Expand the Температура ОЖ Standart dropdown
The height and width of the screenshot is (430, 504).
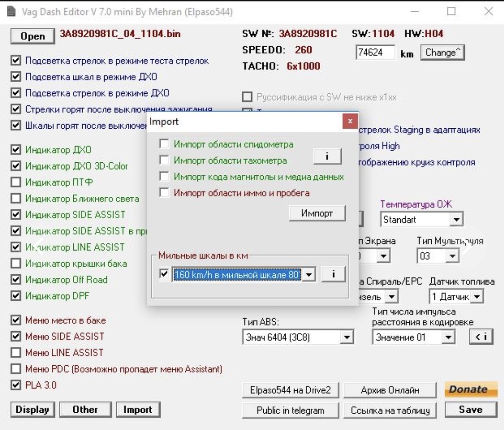pyautogui.click(x=458, y=219)
